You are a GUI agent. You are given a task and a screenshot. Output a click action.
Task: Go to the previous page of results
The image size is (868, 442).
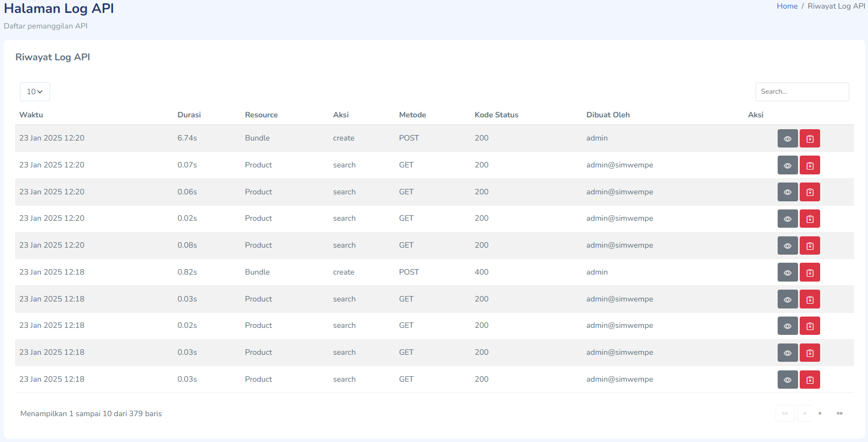805,413
